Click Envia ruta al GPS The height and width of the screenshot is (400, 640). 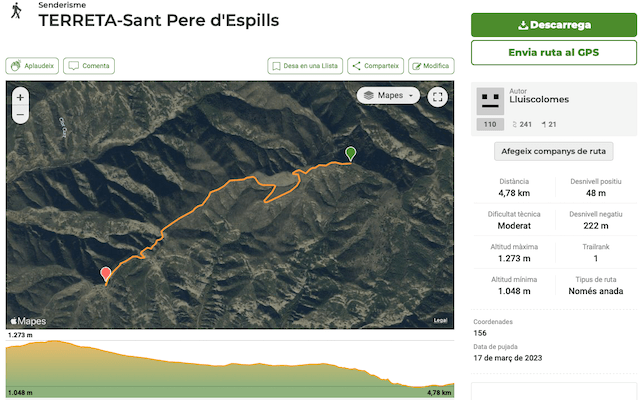point(554,52)
